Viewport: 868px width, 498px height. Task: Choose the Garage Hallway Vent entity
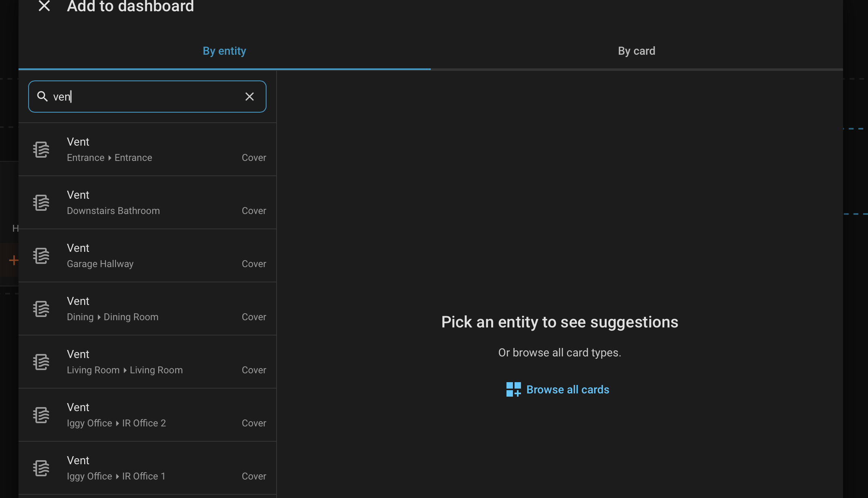click(147, 256)
